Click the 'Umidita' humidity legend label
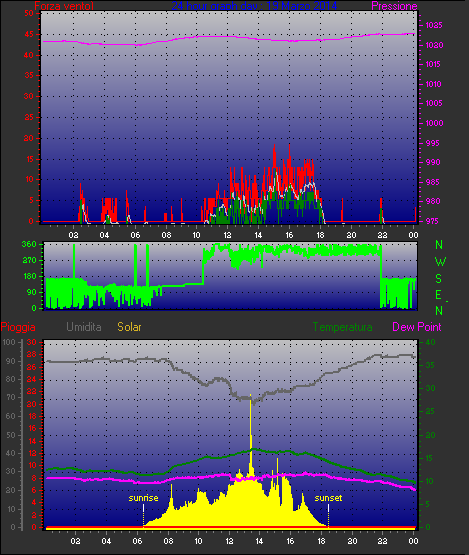 click(x=84, y=327)
